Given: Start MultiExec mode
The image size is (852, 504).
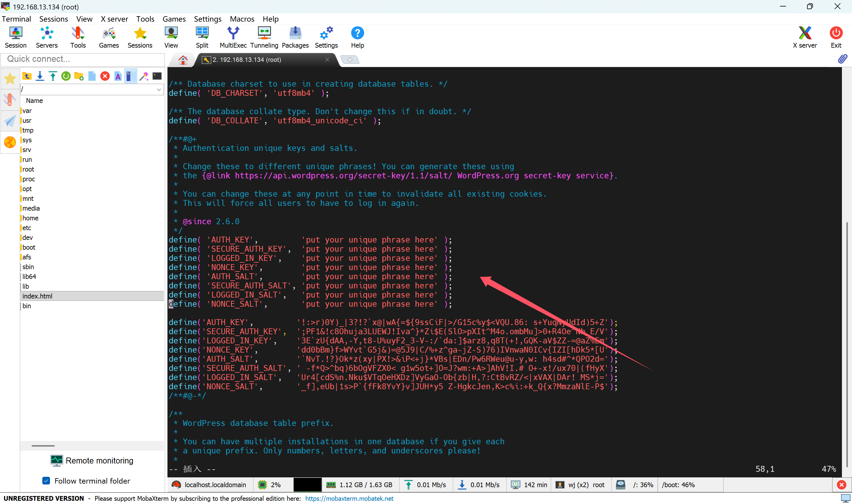Looking at the screenshot, I should click(233, 37).
